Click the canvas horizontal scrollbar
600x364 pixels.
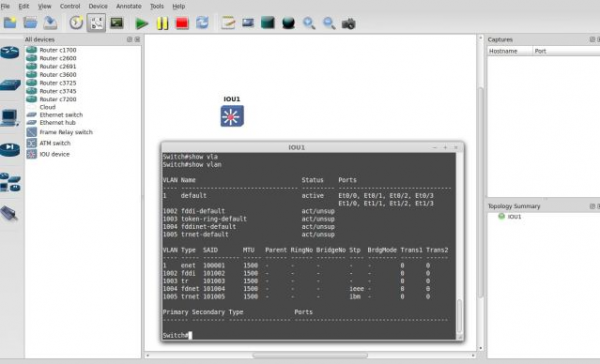point(310,356)
